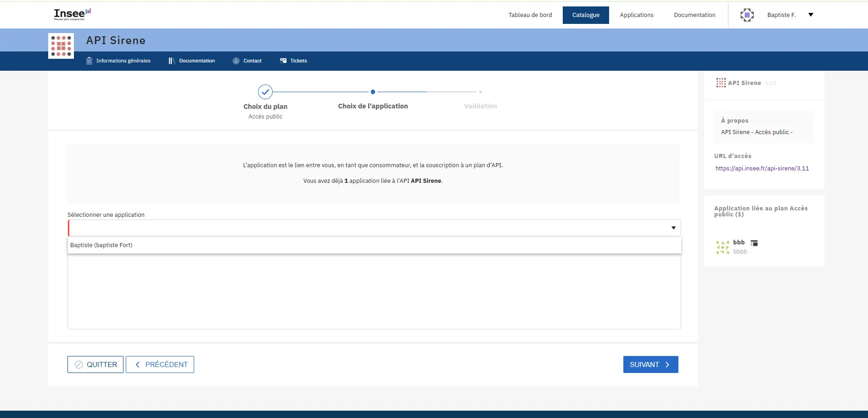Click the application select dropdown arrow
The image size is (868, 418).
click(673, 228)
